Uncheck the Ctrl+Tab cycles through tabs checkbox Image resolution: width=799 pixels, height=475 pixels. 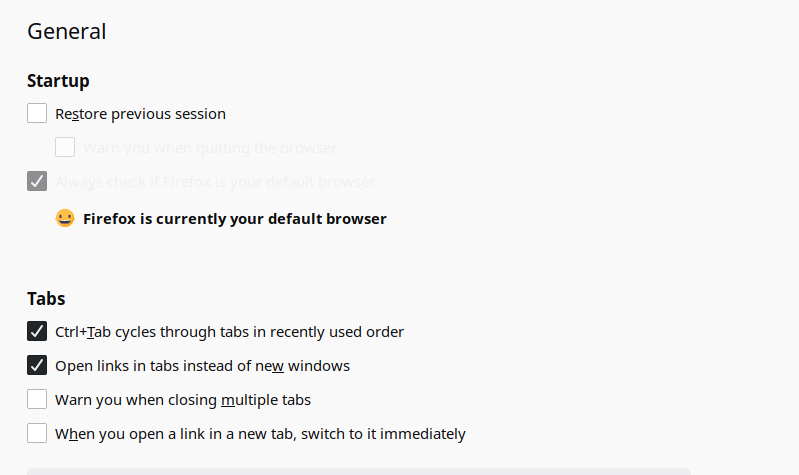click(x=37, y=331)
